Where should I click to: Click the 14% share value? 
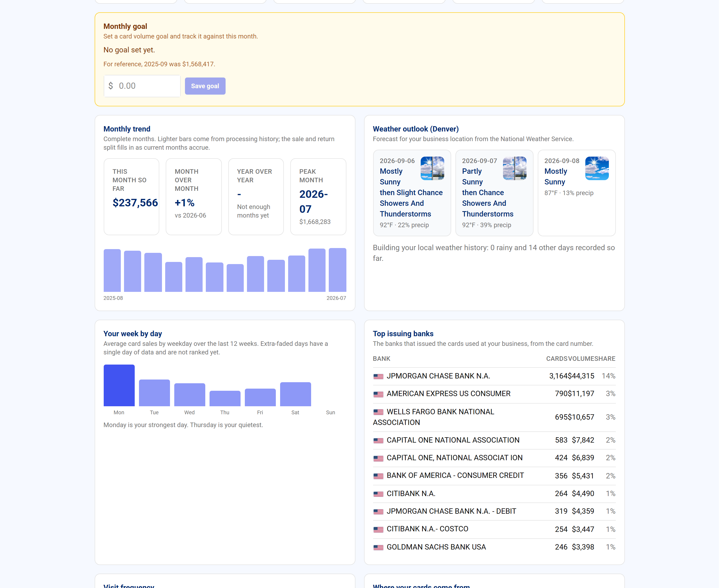(x=608, y=376)
